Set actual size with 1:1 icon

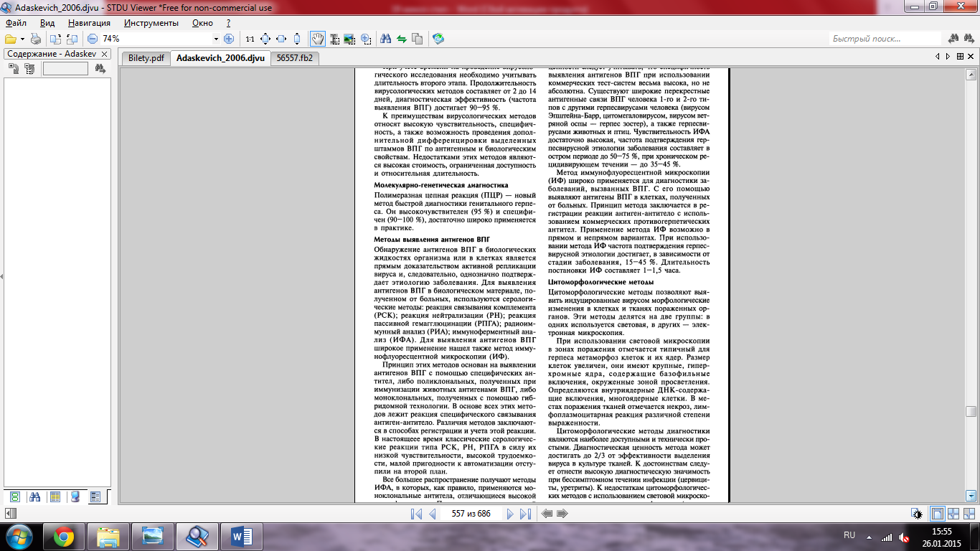[250, 39]
